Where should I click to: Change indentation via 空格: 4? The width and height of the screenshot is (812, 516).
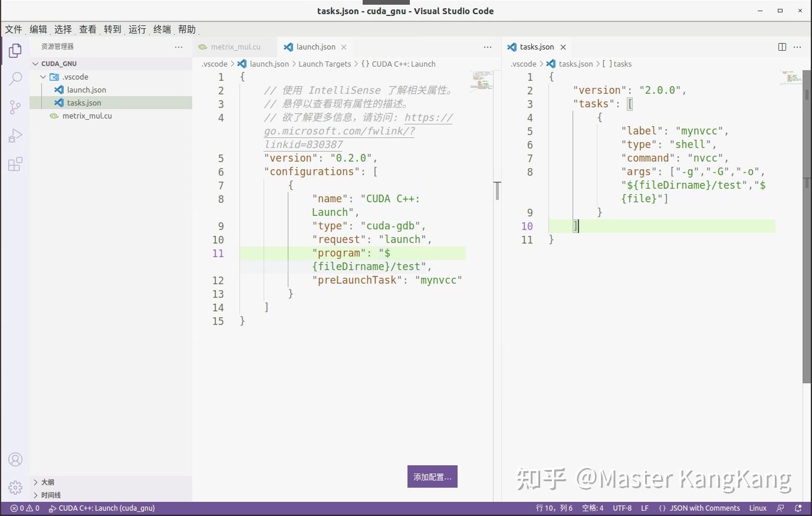(x=593, y=508)
